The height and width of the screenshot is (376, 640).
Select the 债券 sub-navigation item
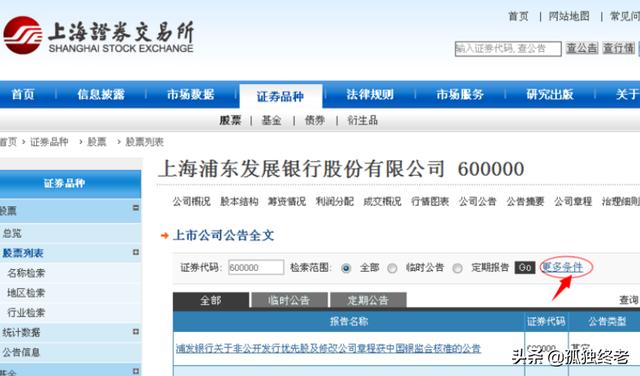point(315,120)
